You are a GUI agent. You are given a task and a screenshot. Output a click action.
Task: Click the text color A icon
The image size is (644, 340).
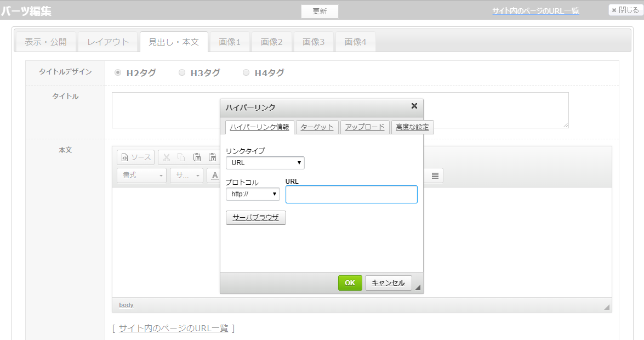click(x=215, y=175)
